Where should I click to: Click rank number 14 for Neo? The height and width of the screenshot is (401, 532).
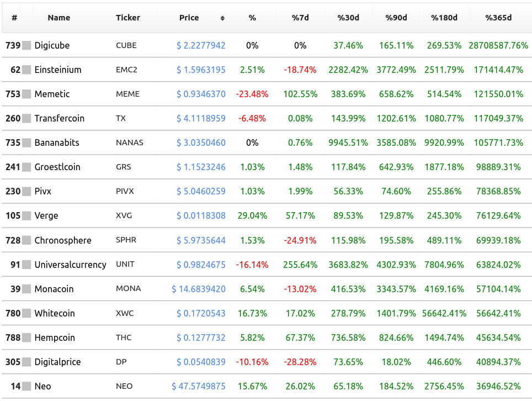15,386
